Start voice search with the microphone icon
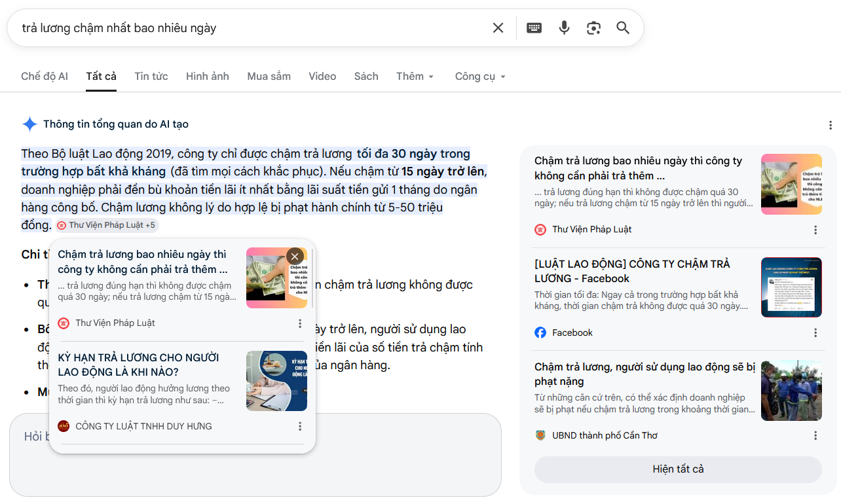The height and width of the screenshot is (504, 841). [564, 27]
